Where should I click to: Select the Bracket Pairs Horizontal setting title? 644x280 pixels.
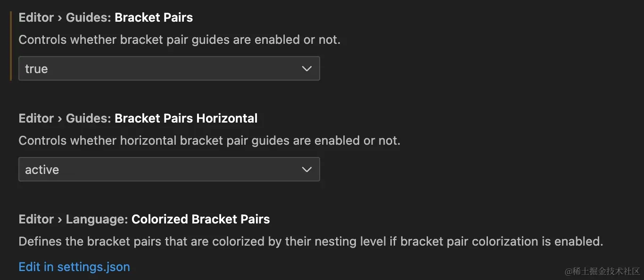pos(186,118)
